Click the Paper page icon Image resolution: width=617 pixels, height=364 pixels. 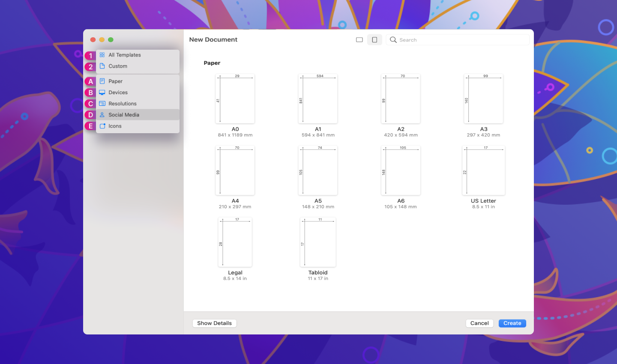[102, 81]
